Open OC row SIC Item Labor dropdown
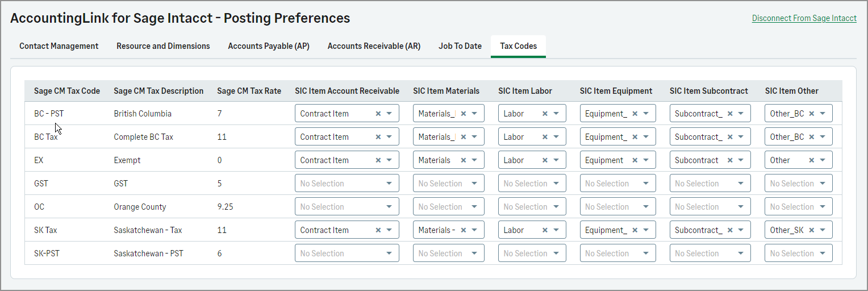Screen dimensions: 868x291 pos(532,207)
